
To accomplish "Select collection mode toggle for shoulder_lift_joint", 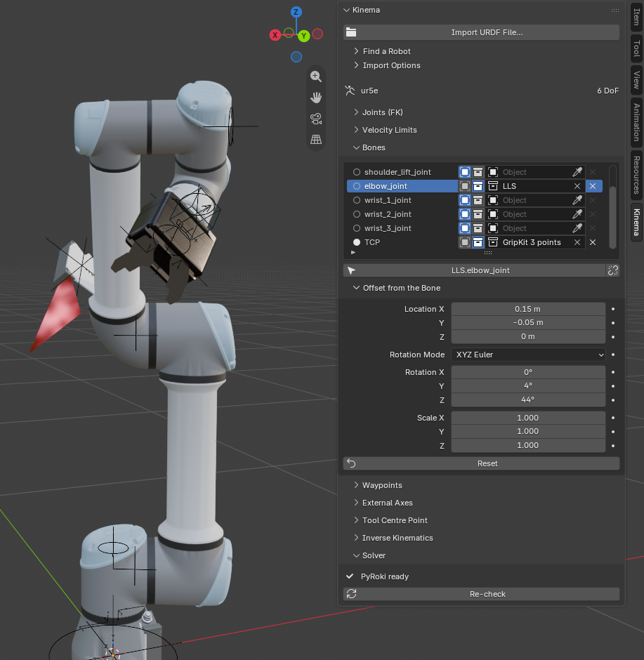I will coord(478,172).
